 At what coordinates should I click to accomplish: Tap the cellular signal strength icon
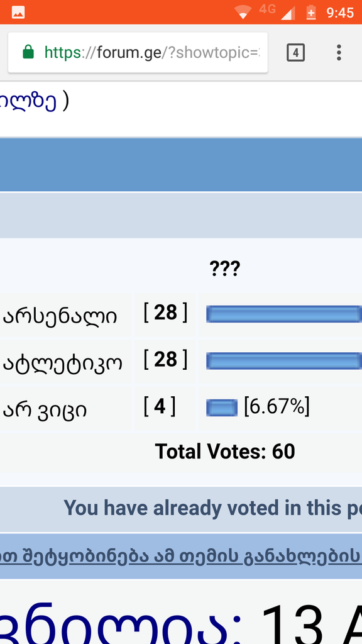coord(288,13)
